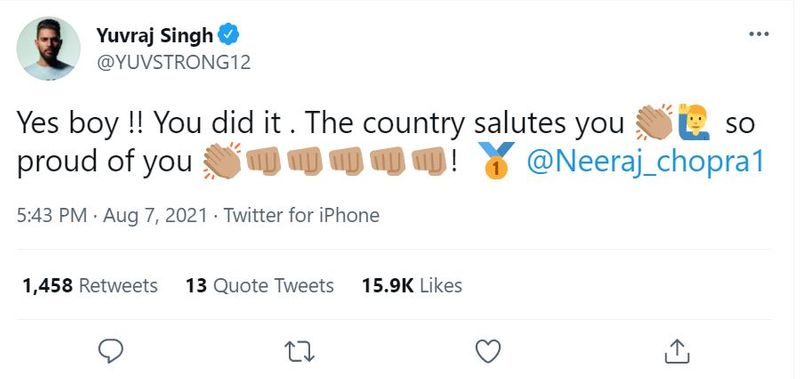This screenshot has height=379, width=800.
Task: Open Yuvraj Singh's profile picture
Action: point(48,48)
